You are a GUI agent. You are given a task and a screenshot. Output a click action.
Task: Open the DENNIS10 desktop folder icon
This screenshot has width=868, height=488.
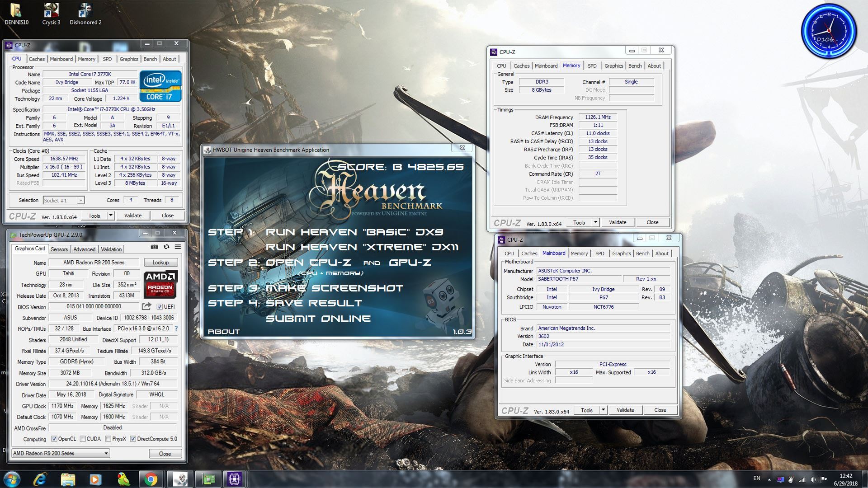click(16, 14)
